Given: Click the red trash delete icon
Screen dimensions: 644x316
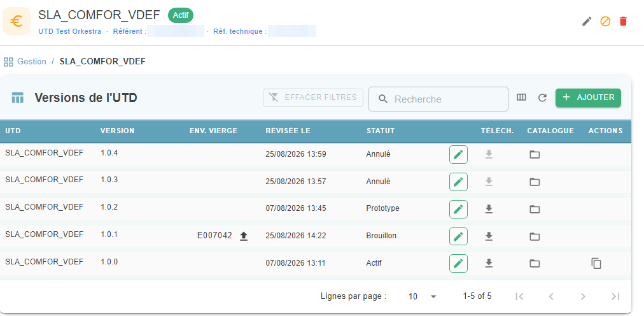Looking at the screenshot, I should [x=623, y=22].
